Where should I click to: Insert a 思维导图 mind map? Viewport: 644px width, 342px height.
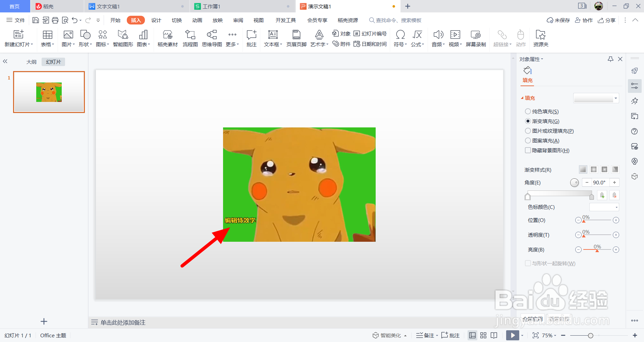212,38
